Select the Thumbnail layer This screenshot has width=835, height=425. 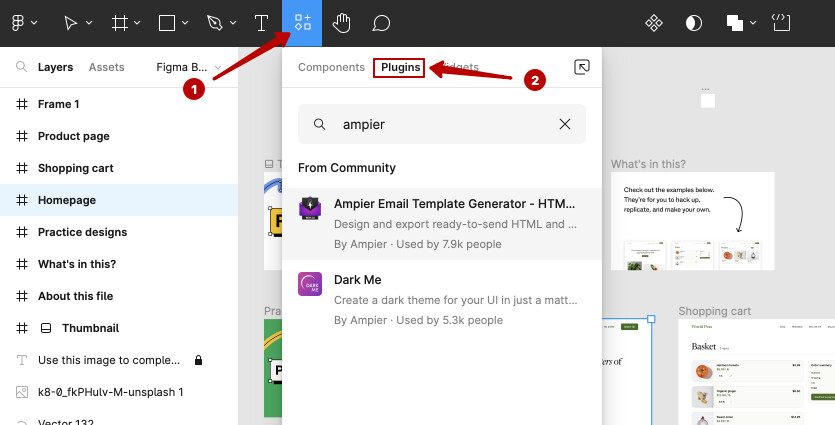pos(119,328)
